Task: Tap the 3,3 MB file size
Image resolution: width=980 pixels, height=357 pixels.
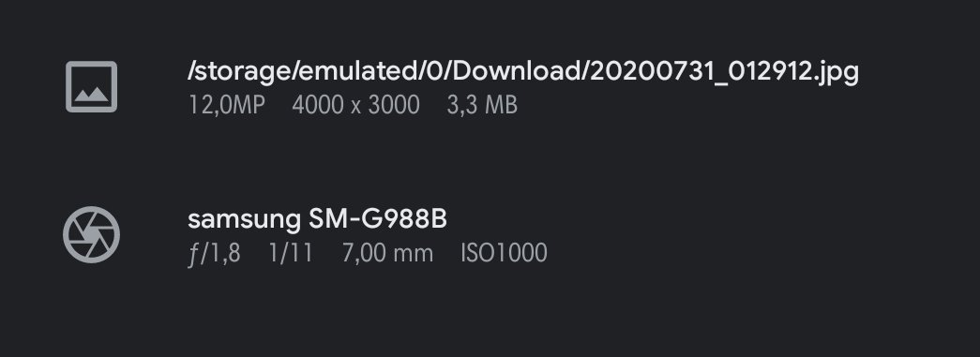Action: coord(482,106)
